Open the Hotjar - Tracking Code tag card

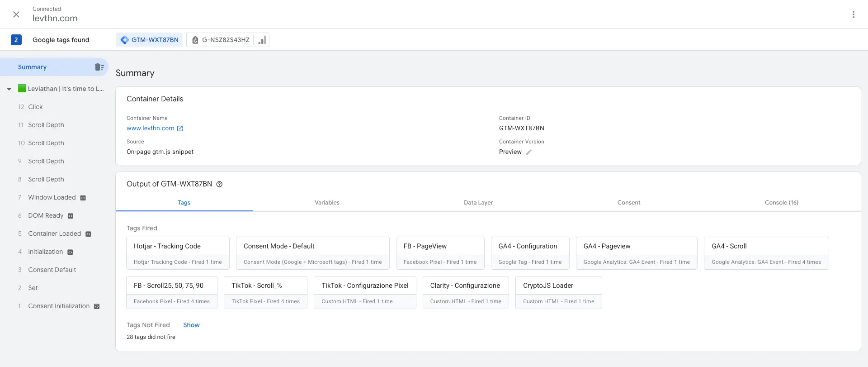pos(178,253)
